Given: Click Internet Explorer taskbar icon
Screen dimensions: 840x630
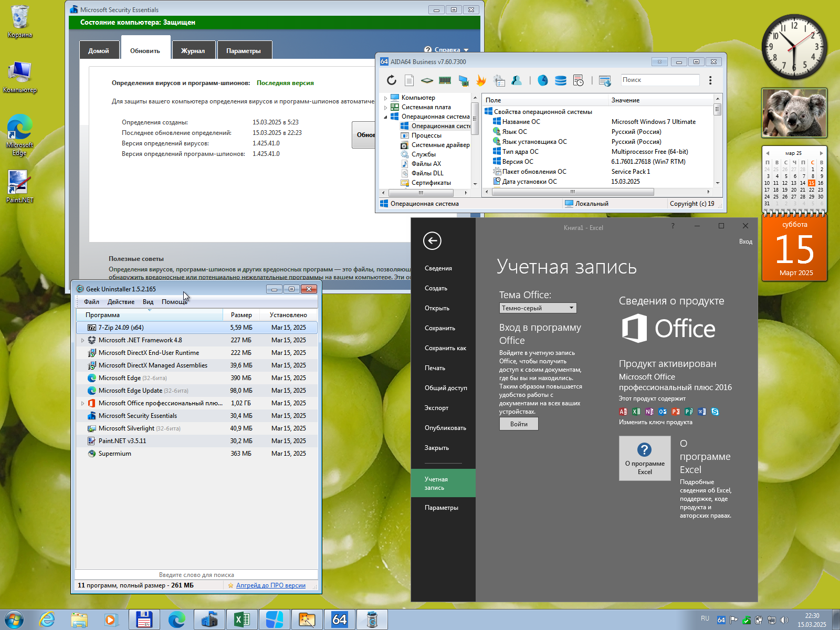Looking at the screenshot, I should click(x=47, y=620).
